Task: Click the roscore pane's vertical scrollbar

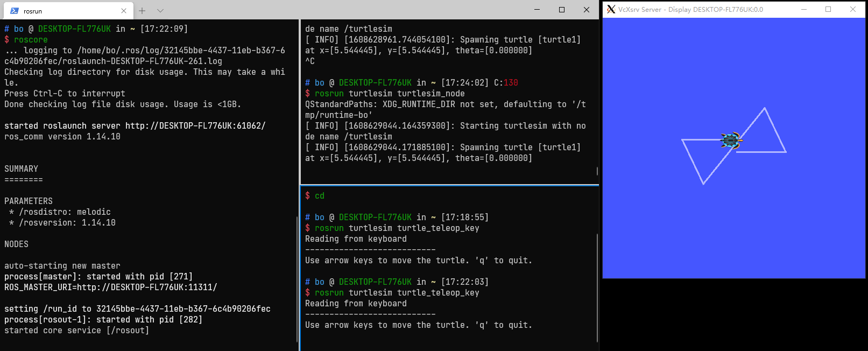Action: (297, 279)
